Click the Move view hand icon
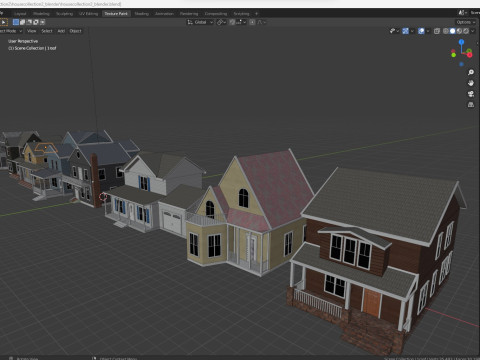Image resolution: width=480 pixels, height=360 pixels. coord(471,83)
